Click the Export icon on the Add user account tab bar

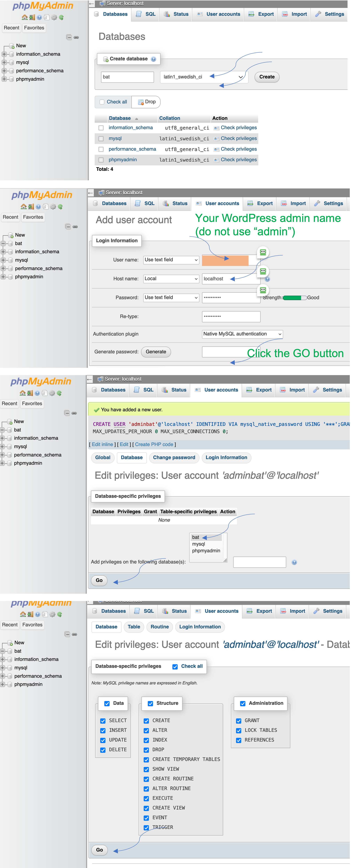[x=250, y=203]
